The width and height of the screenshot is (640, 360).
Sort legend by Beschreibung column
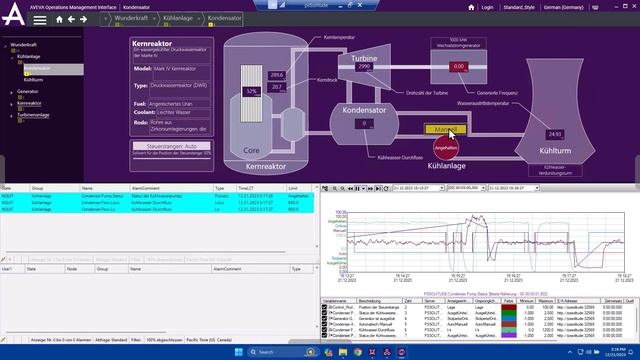(x=379, y=301)
